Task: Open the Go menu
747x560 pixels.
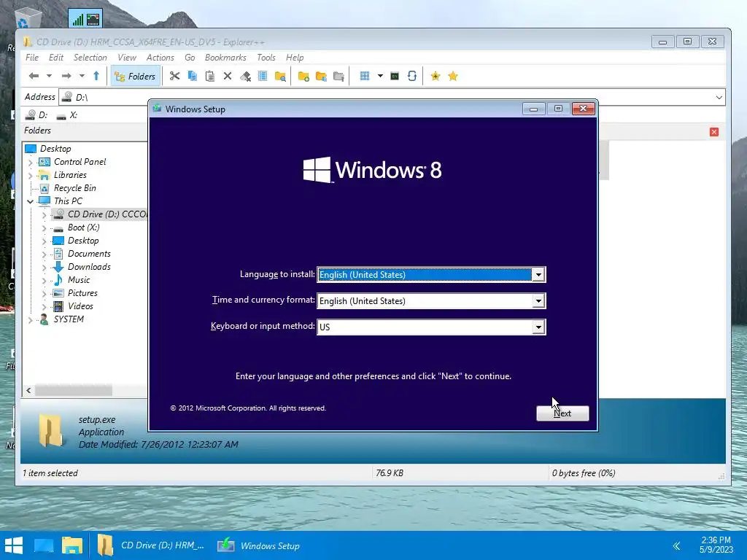Action: pos(190,58)
